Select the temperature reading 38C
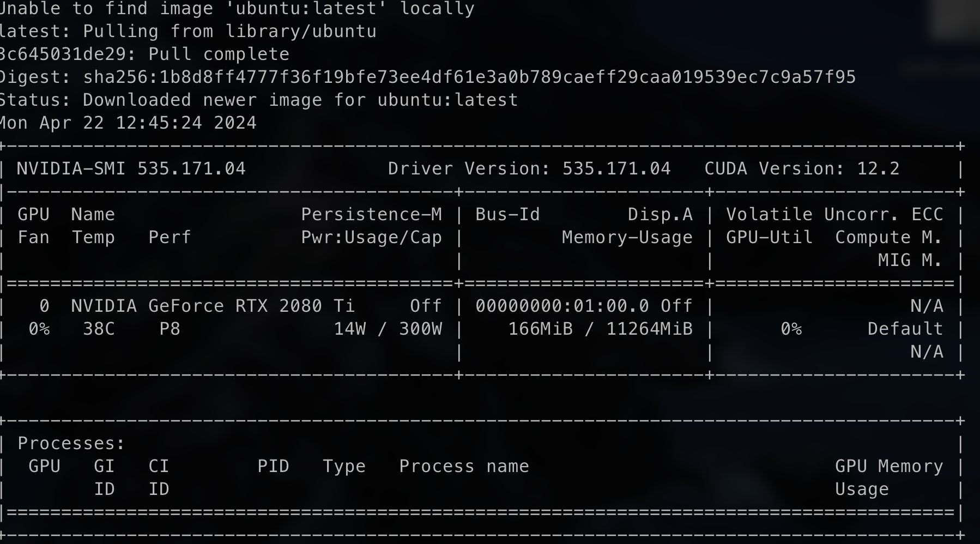Screen dimensions: 980x544 pos(98,329)
